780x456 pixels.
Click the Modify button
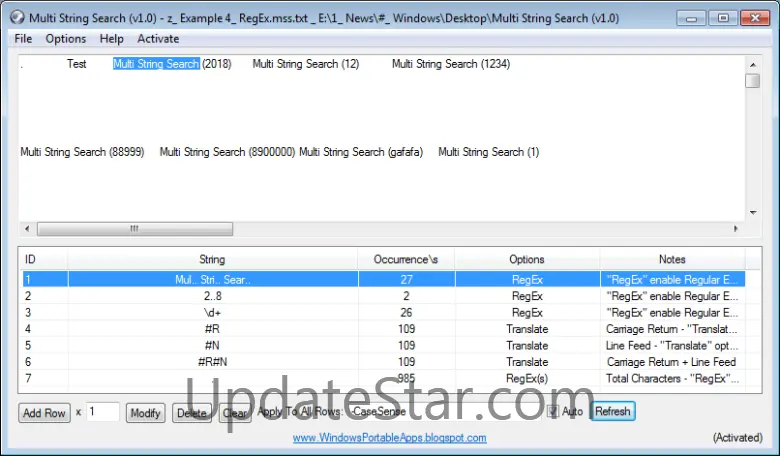pos(145,413)
